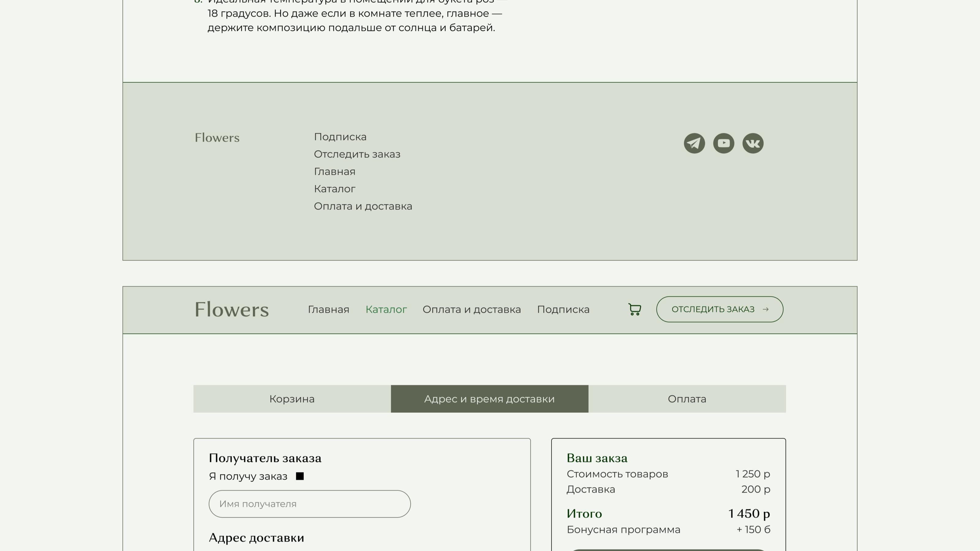Go to the 'Оплата' step tab
Screen dimensions: 980x551
pyautogui.click(x=687, y=399)
